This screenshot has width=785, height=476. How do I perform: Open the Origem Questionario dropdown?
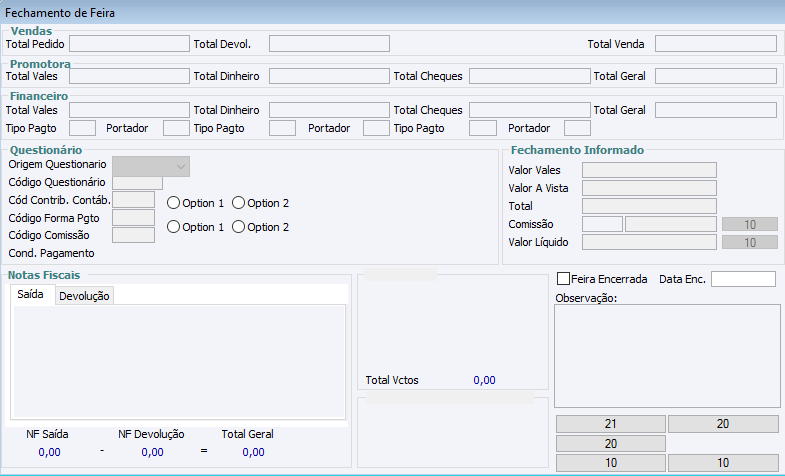point(151,167)
